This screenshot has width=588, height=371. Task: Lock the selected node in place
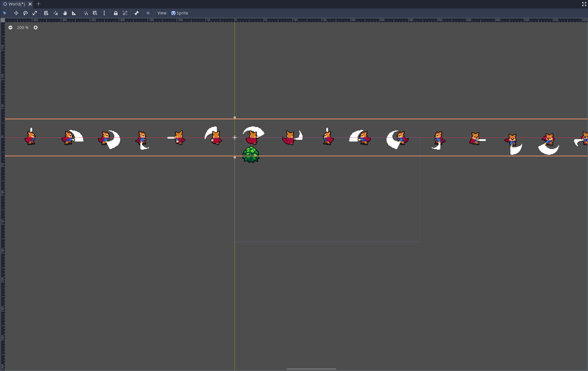pos(116,13)
